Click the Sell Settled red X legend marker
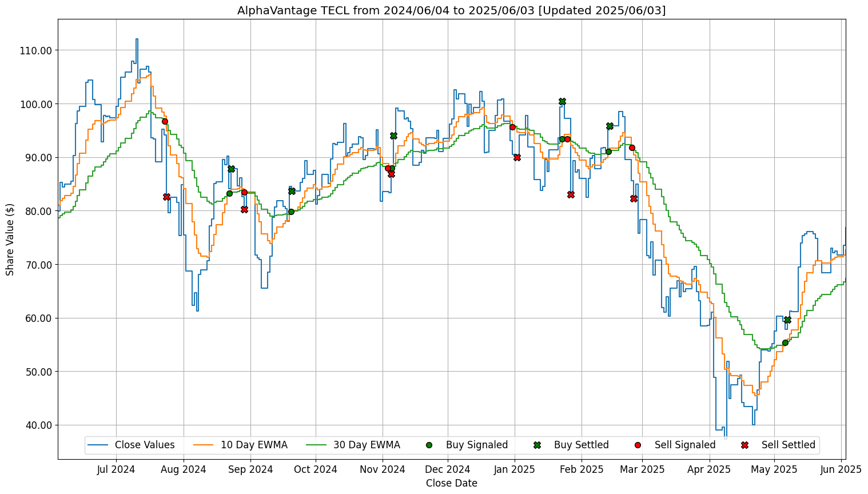This screenshot has width=868, height=494. click(x=744, y=445)
